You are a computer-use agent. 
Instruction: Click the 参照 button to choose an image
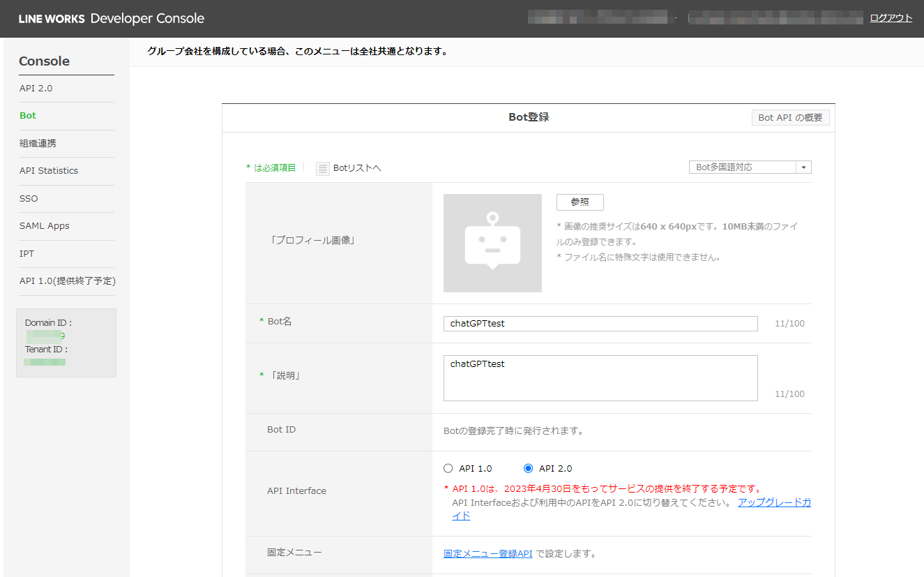pyautogui.click(x=580, y=202)
